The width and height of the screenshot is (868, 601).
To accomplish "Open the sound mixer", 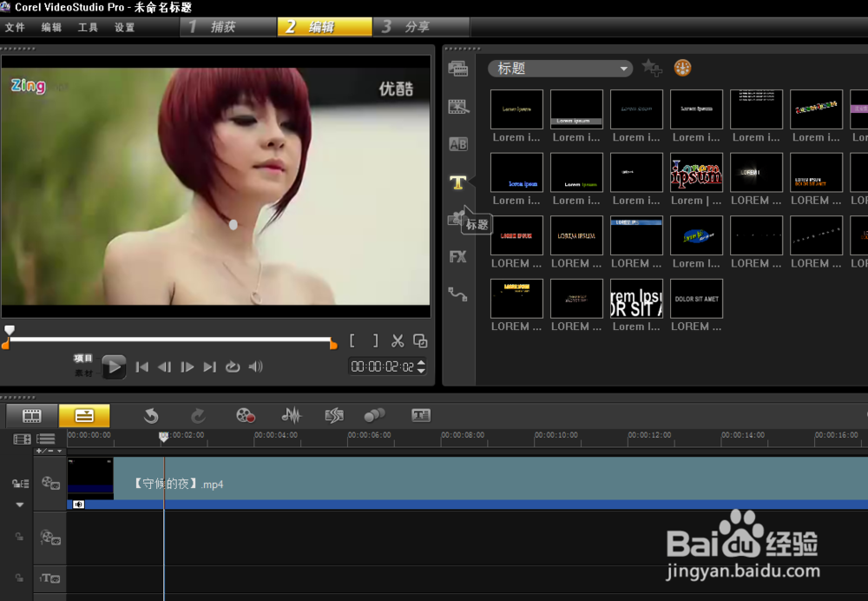I will pyautogui.click(x=291, y=415).
